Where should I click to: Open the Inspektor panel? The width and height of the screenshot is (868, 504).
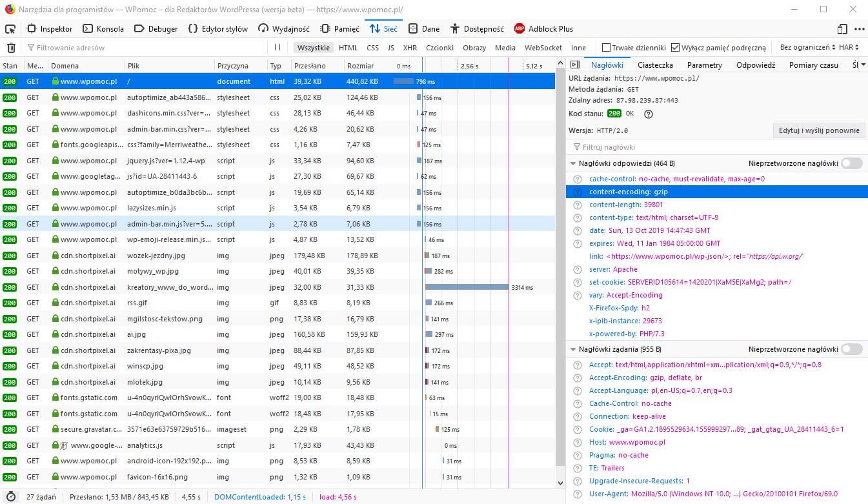tap(50, 29)
